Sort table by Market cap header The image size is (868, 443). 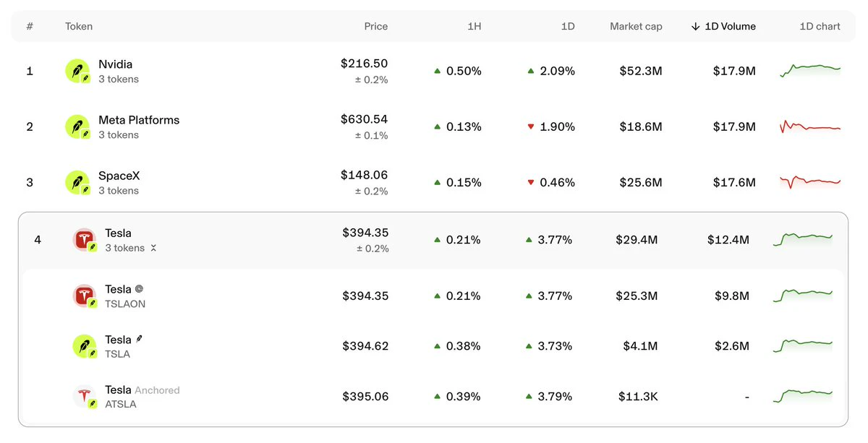click(636, 26)
